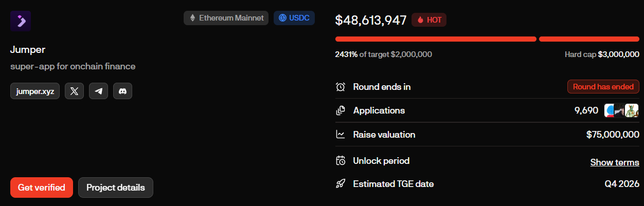Click the Round ends in label
Viewport: 644px width, 206px height.
(x=382, y=87)
